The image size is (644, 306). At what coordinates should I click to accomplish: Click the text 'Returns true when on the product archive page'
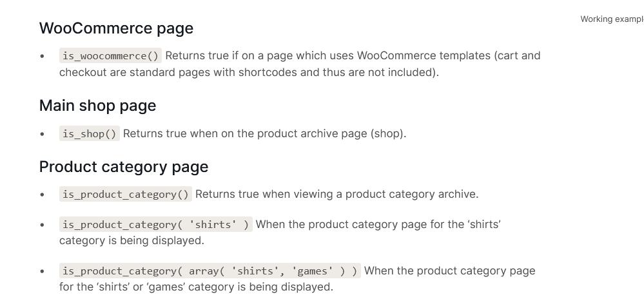tap(245, 134)
